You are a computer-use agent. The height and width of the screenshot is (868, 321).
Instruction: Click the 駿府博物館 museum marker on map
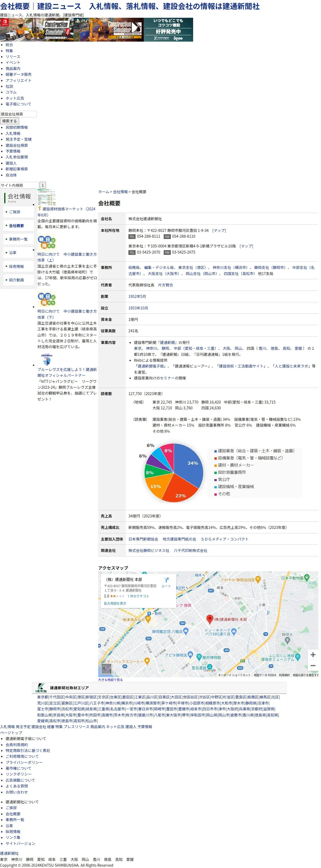(199, 657)
